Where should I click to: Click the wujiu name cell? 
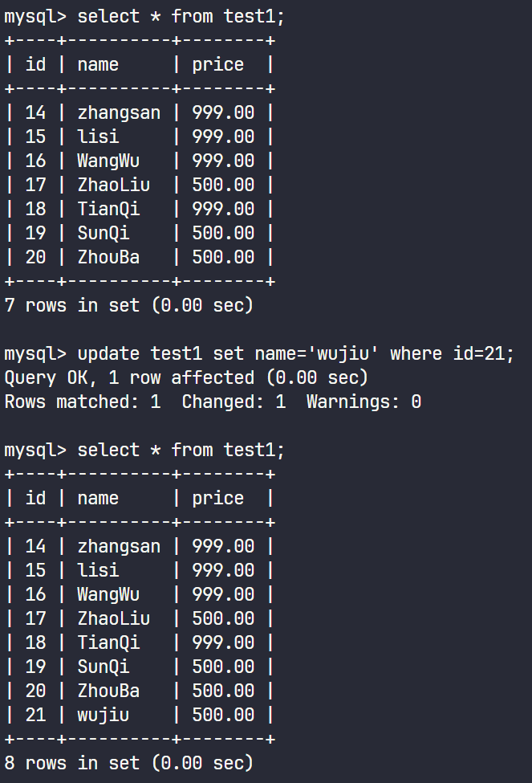[x=104, y=715]
